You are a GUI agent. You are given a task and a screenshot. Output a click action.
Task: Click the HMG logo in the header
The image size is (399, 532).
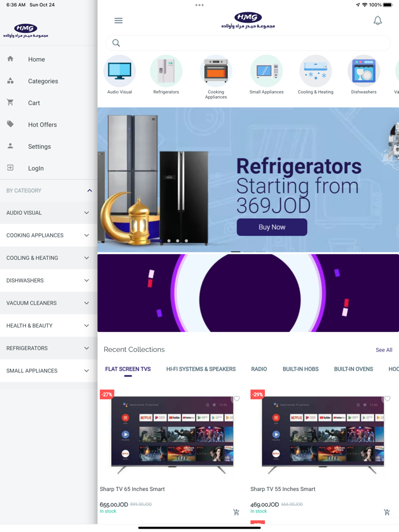[248, 21]
